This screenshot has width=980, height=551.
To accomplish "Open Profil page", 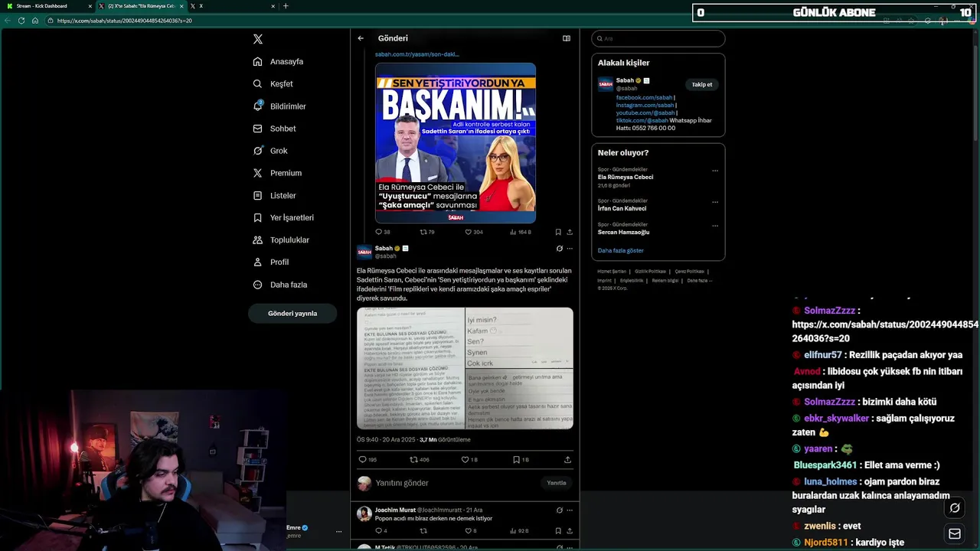I will coord(271,262).
